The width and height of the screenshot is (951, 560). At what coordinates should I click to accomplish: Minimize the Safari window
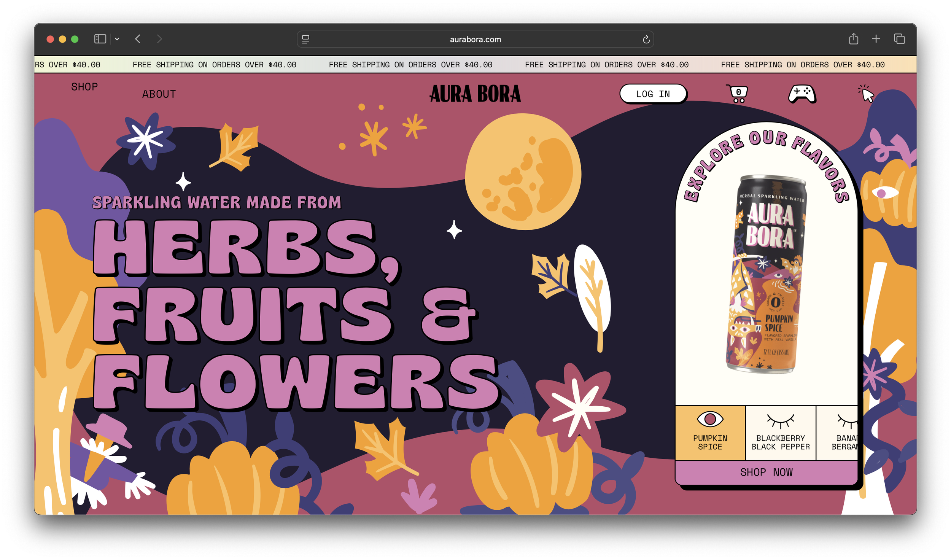[62, 39]
